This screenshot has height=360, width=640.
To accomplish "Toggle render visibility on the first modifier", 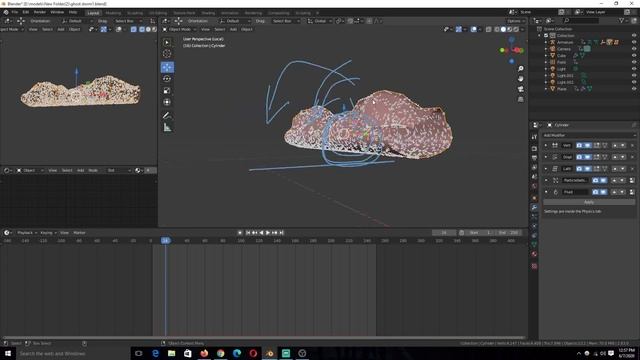I will click(x=579, y=145).
